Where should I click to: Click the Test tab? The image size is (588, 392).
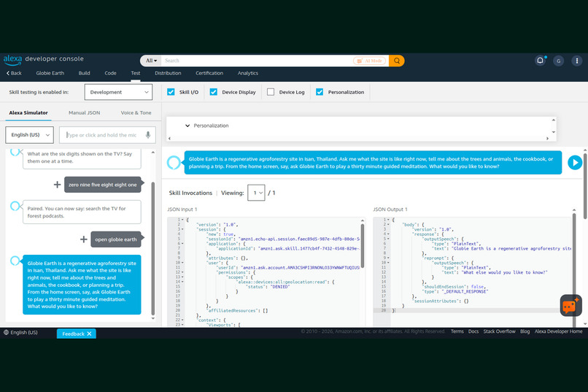click(x=136, y=73)
